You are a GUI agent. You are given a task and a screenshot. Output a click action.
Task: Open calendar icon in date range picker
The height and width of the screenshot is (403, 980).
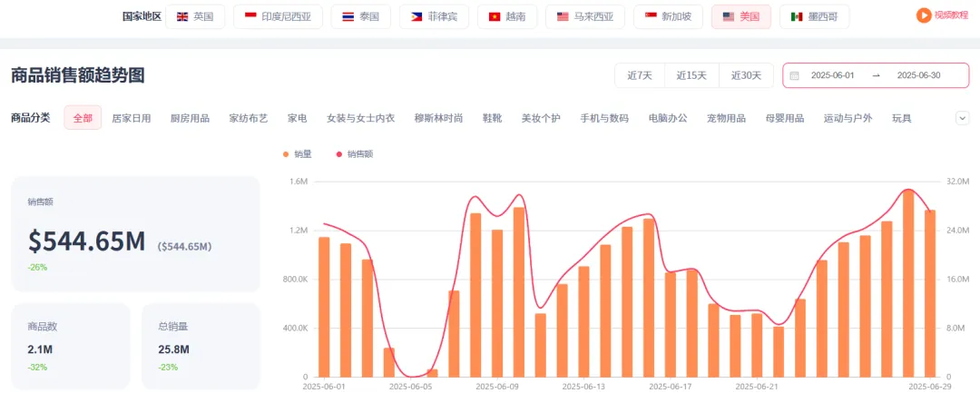click(x=794, y=75)
